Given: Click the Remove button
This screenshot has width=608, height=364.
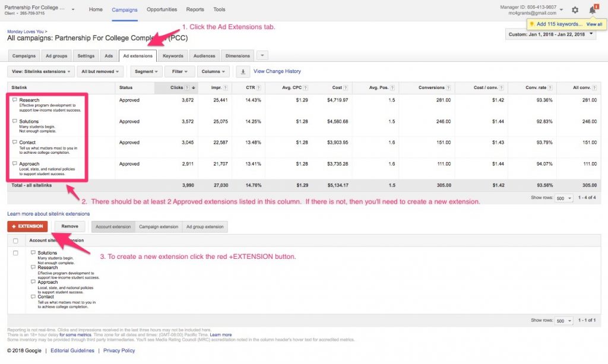Looking at the screenshot, I should [x=70, y=226].
